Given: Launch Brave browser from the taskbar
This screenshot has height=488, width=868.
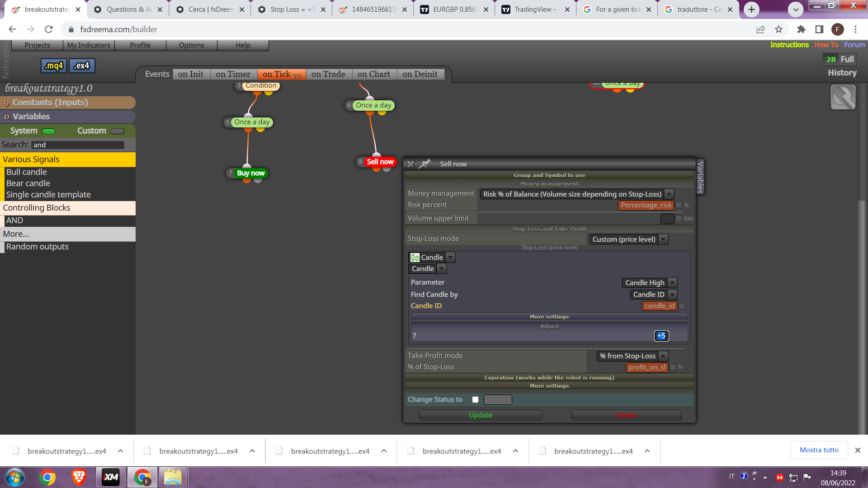Looking at the screenshot, I should tap(79, 477).
